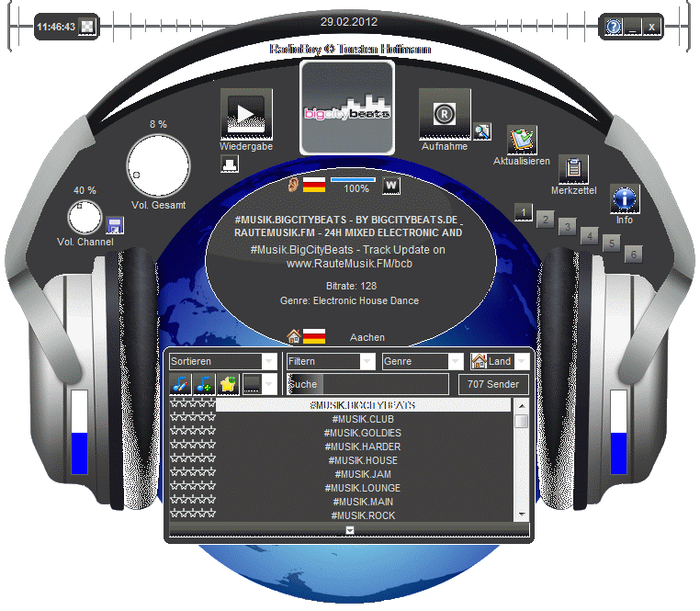This screenshot has height=611, width=700.
Task: Click the floppy disk save icon by Vol. Channel
Action: click(x=115, y=225)
